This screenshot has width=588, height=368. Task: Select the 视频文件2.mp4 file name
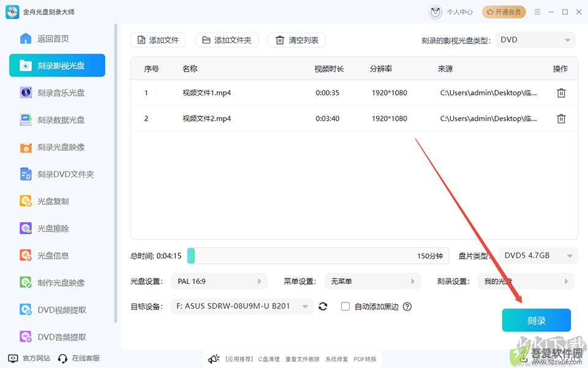(206, 118)
